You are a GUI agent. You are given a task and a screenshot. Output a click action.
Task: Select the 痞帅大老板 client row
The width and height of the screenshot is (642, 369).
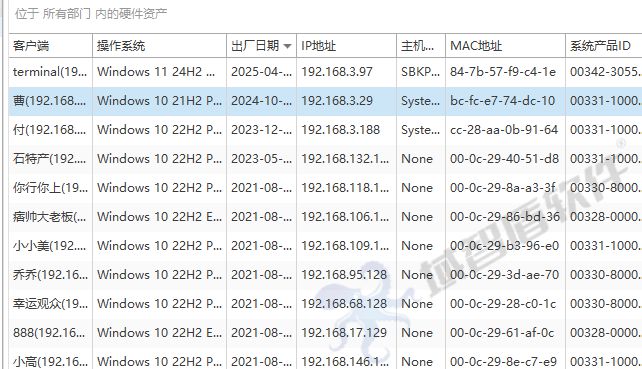point(326,217)
